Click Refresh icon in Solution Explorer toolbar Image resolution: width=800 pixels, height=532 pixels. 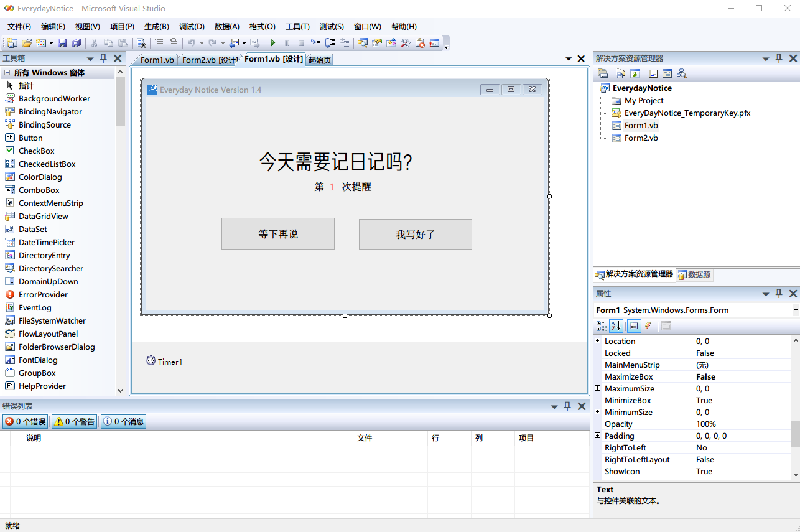click(x=635, y=73)
